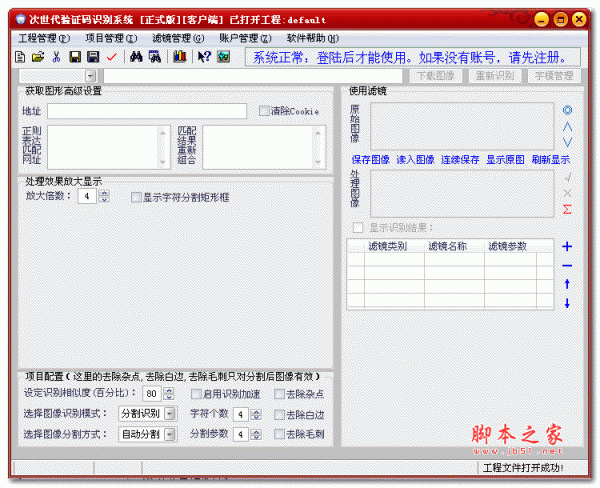Decrease the 识别相似度 spinner value
Screen dimensions: 600x488
tap(169, 397)
